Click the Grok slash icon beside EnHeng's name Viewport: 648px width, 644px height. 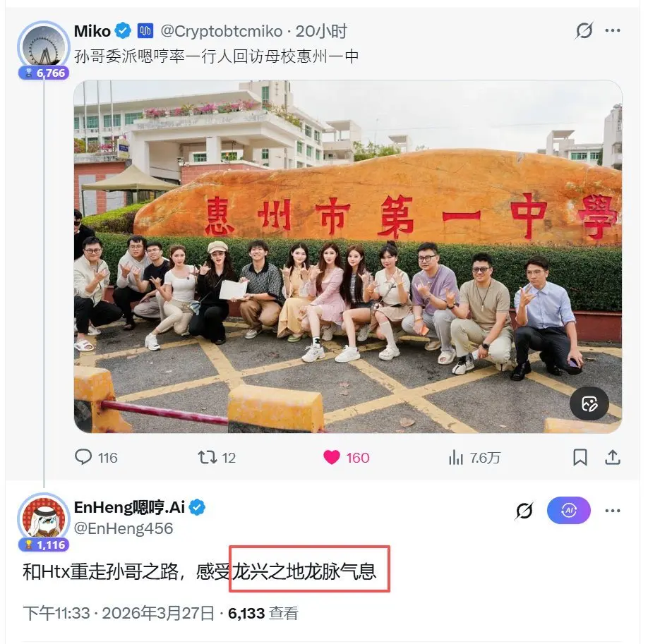pyautogui.click(x=524, y=511)
